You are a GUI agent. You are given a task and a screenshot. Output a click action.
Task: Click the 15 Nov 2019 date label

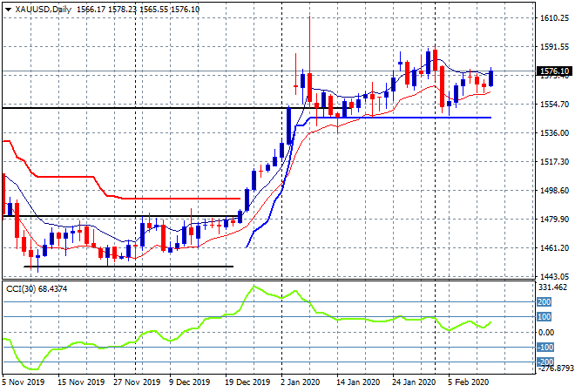81,382
